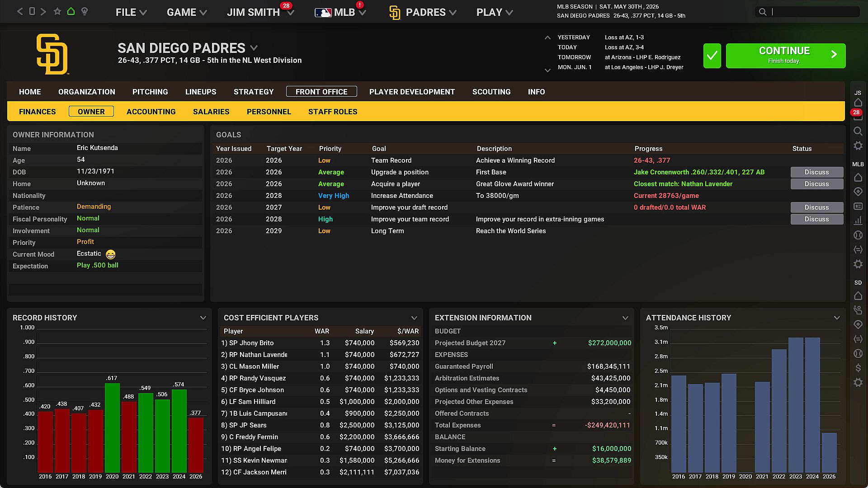Go back with the left arrow icon
The image size is (868, 488).
pos(20,11)
